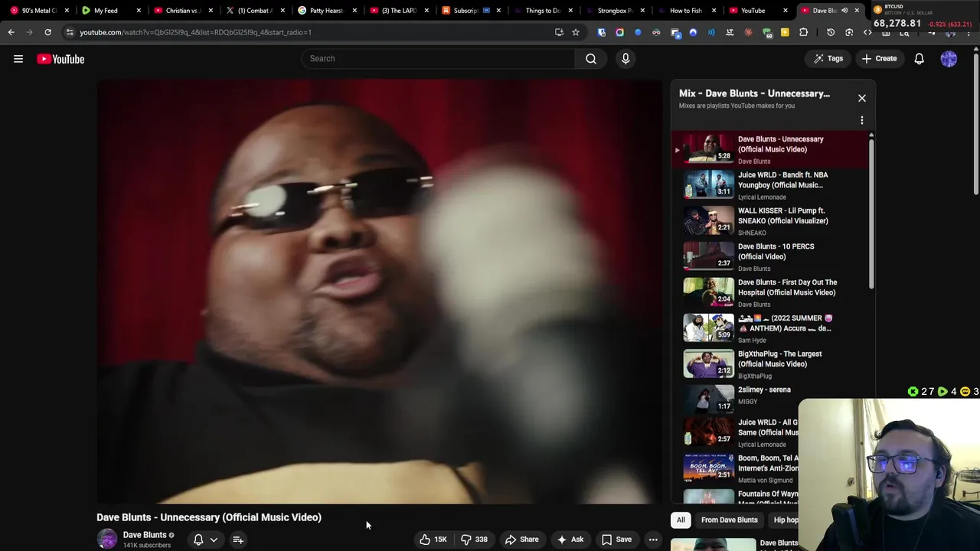Play BigXthaPlug The Largest playlist item
The height and width of the screenshot is (551, 980).
[771, 364]
